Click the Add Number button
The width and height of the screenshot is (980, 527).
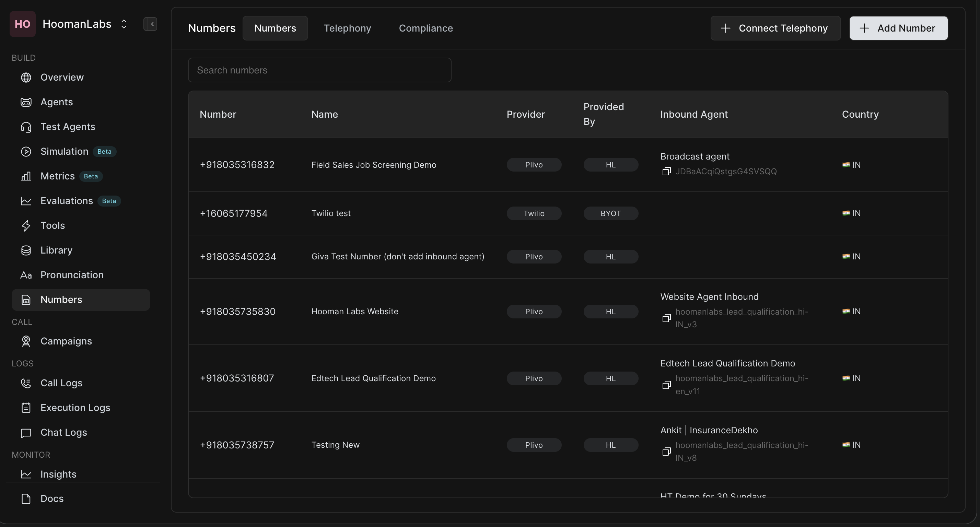tap(899, 28)
